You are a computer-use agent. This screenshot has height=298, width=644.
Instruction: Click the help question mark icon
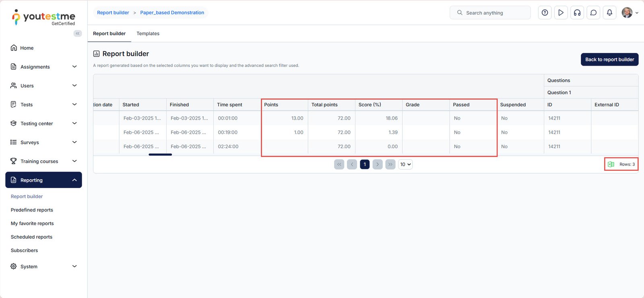(x=545, y=13)
